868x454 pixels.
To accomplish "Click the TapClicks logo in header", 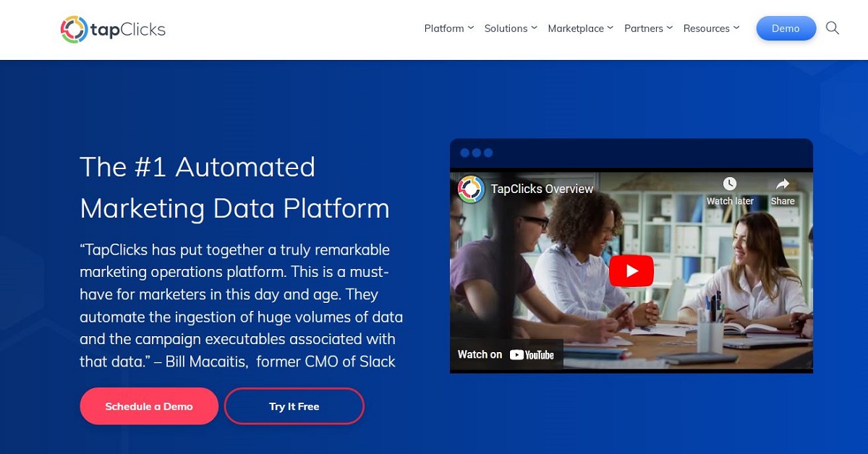I will [113, 29].
